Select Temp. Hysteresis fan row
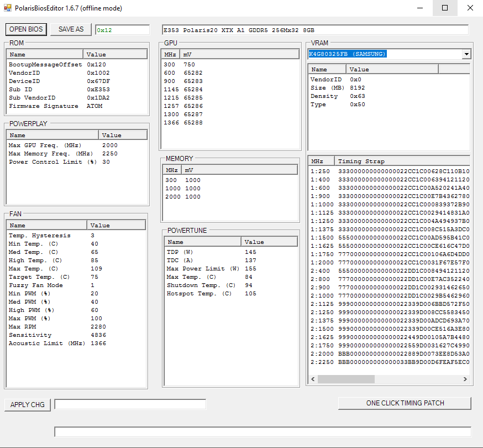The image size is (483, 448). (76, 236)
